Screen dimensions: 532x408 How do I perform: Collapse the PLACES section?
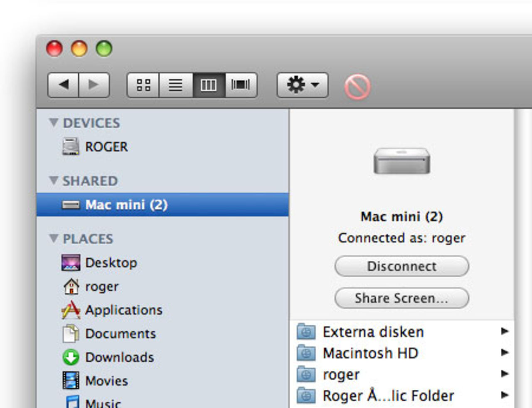coord(54,238)
